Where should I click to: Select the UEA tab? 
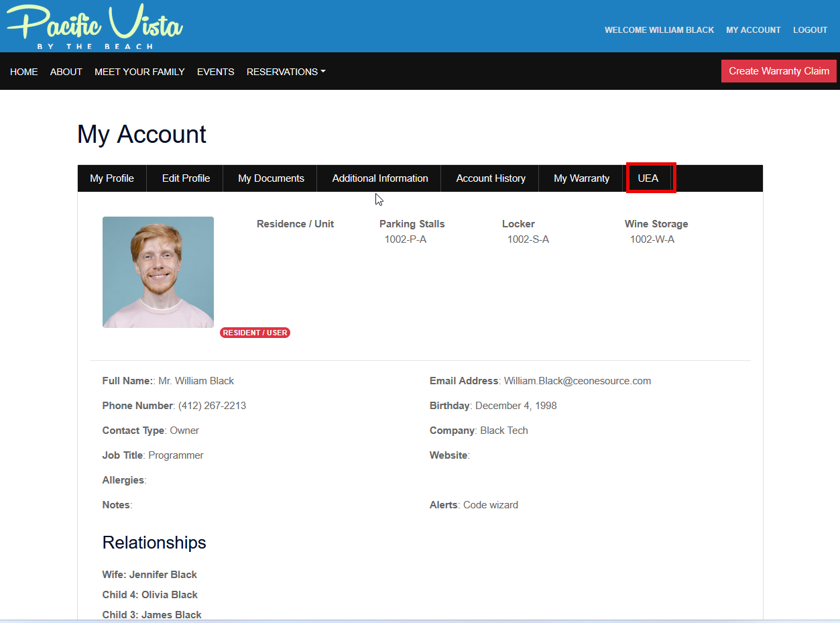pyautogui.click(x=648, y=178)
